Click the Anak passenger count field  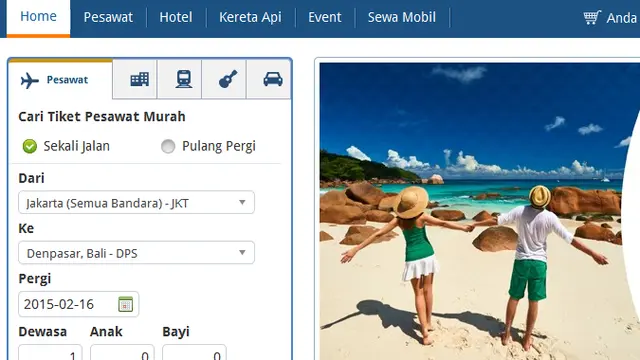(122, 353)
